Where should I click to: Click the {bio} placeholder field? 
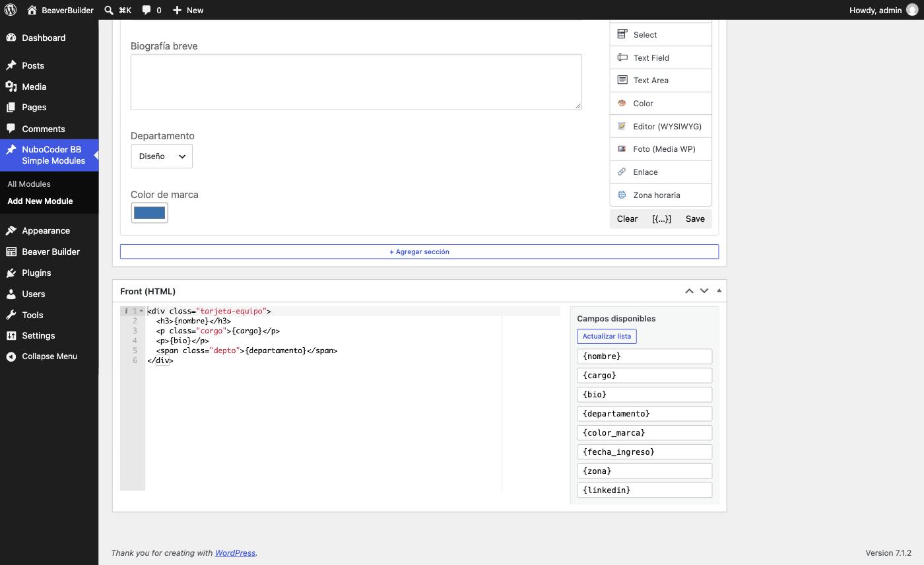[644, 395]
